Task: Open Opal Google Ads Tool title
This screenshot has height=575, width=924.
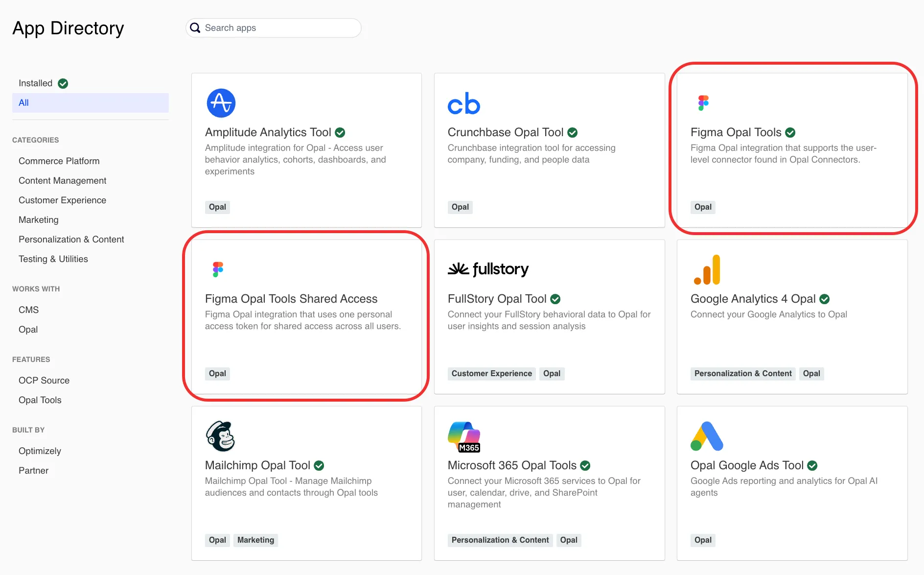Action: coord(747,465)
